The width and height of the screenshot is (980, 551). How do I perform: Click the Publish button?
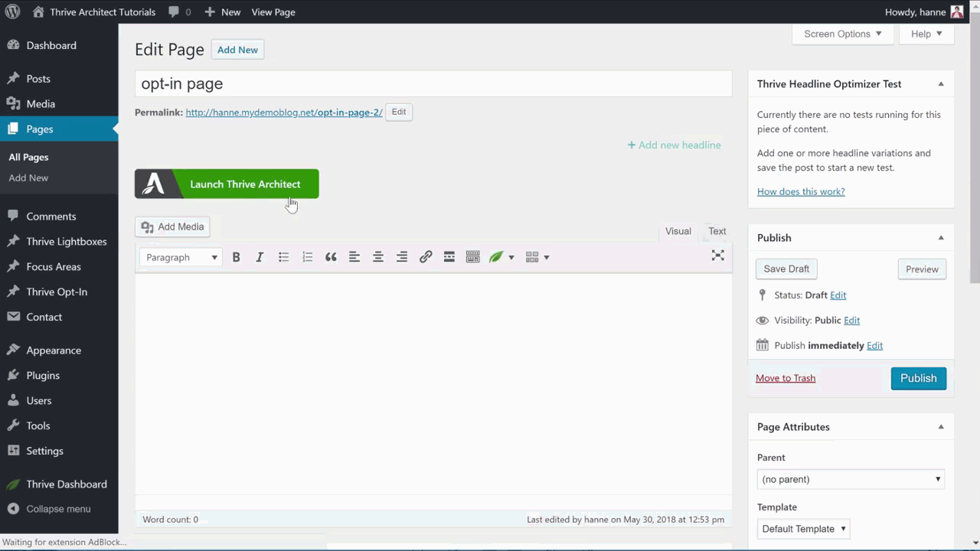[918, 378]
